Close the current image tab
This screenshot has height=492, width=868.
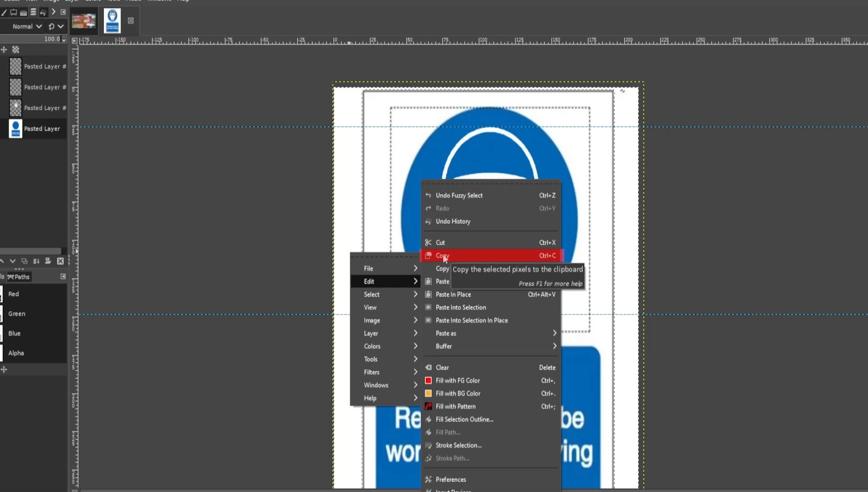[x=131, y=20]
